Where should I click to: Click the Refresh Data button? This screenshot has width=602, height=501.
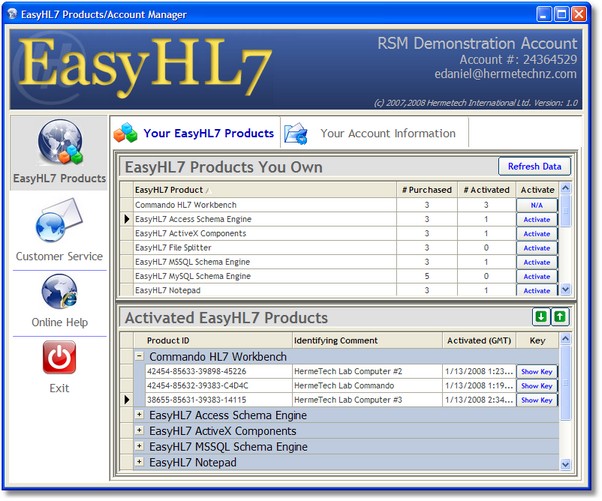pyautogui.click(x=534, y=167)
